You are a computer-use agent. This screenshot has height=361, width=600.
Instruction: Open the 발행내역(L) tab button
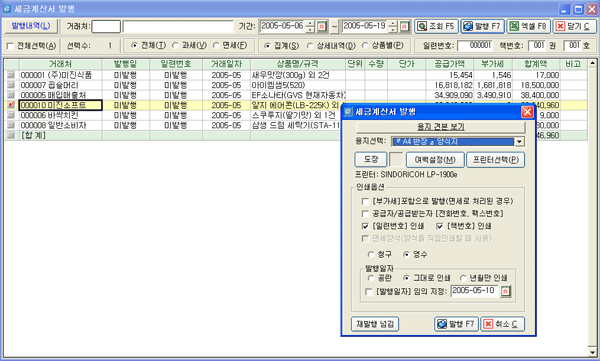point(31,26)
